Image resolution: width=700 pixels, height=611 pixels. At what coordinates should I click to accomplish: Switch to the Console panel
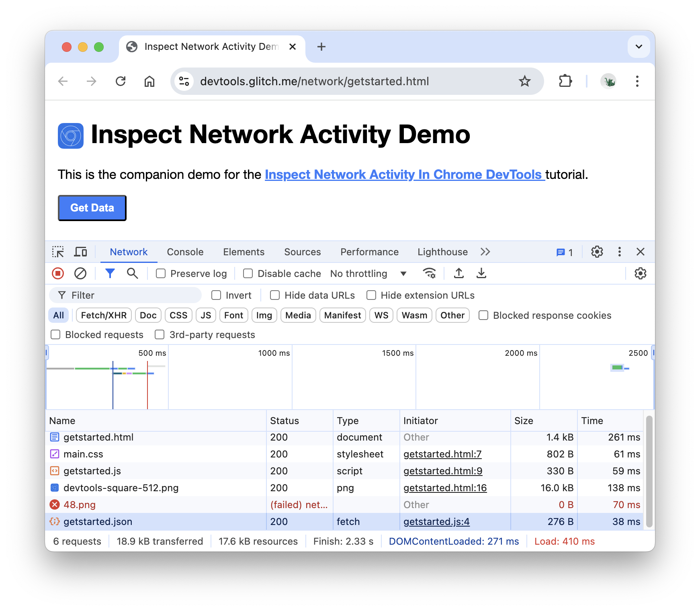[x=185, y=252]
